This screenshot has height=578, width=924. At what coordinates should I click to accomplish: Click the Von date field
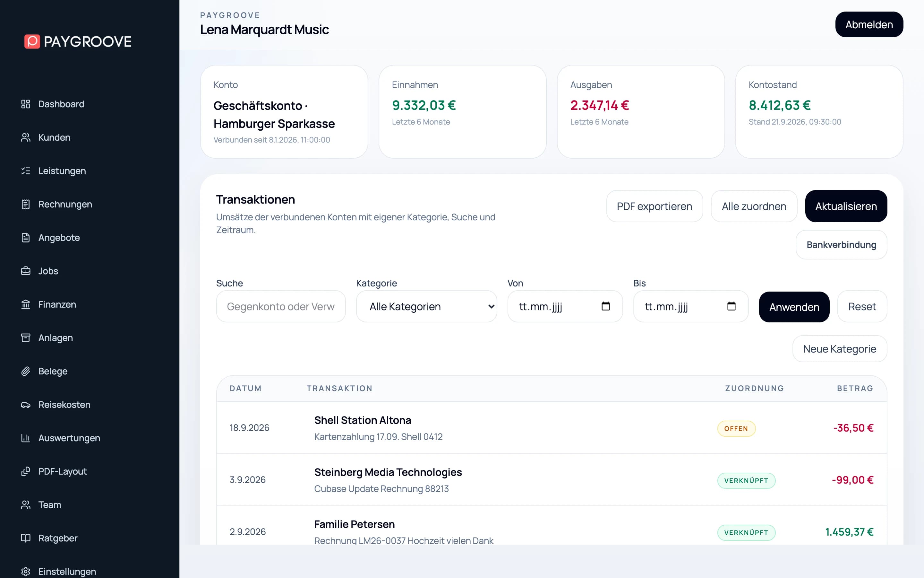click(565, 307)
